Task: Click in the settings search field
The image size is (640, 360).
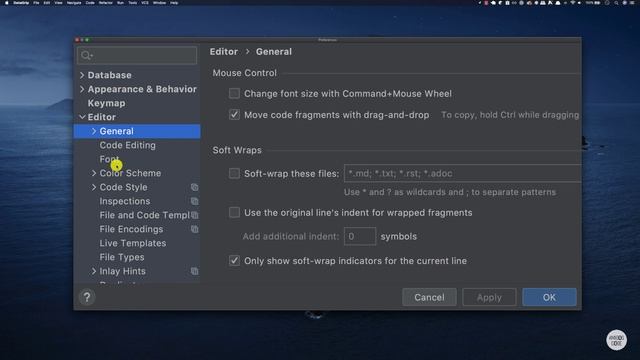Action: (x=137, y=55)
